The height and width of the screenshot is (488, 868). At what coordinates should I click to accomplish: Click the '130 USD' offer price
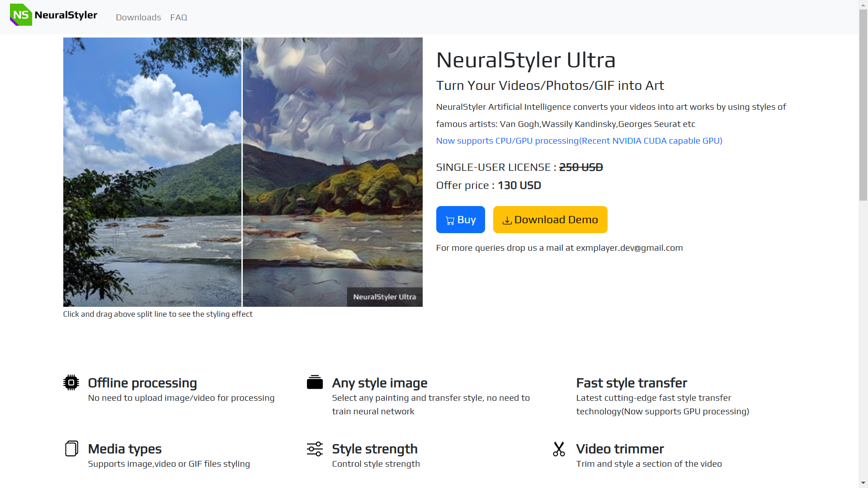[519, 185]
